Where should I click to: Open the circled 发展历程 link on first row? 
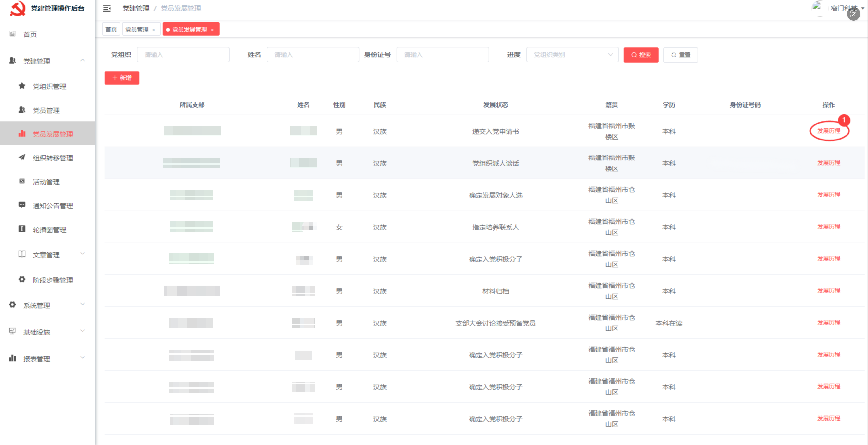[x=829, y=131]
